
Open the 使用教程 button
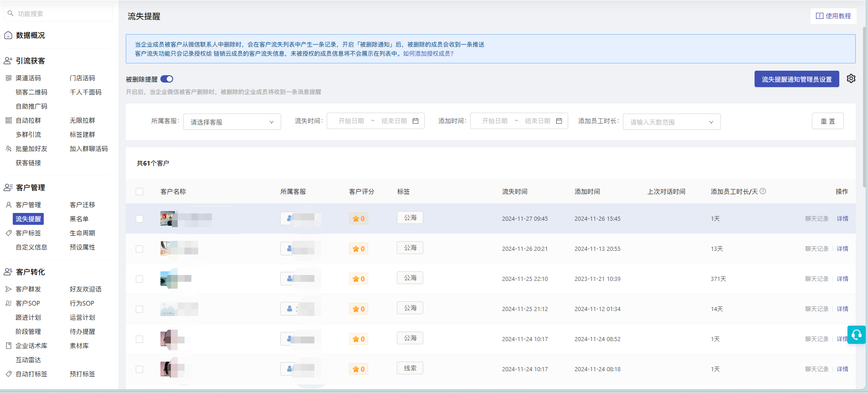tap(833, 16)
